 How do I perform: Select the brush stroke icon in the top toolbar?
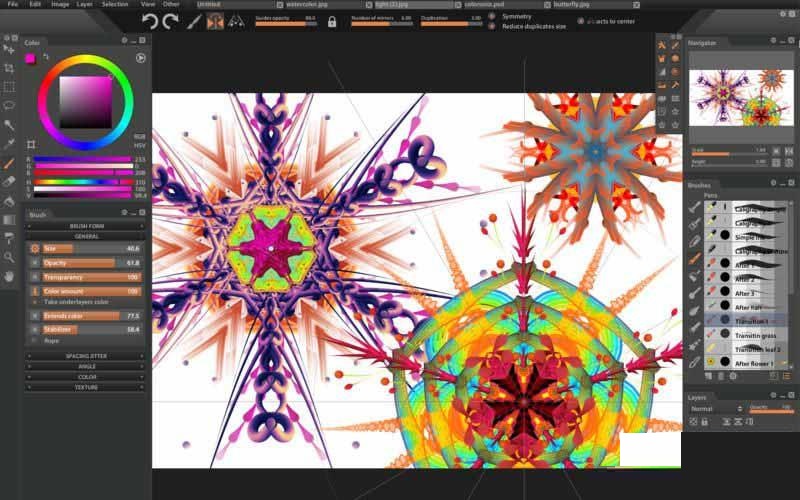194,22
